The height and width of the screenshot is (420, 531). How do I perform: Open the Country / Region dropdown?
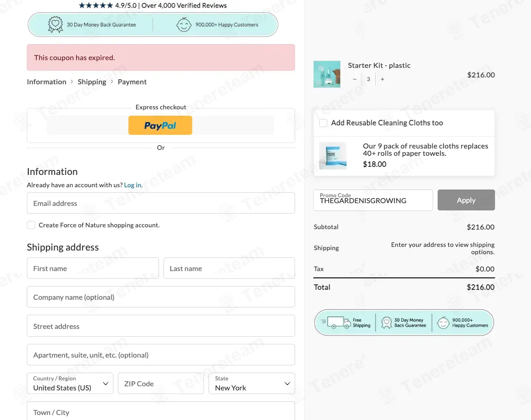point(70,384)
